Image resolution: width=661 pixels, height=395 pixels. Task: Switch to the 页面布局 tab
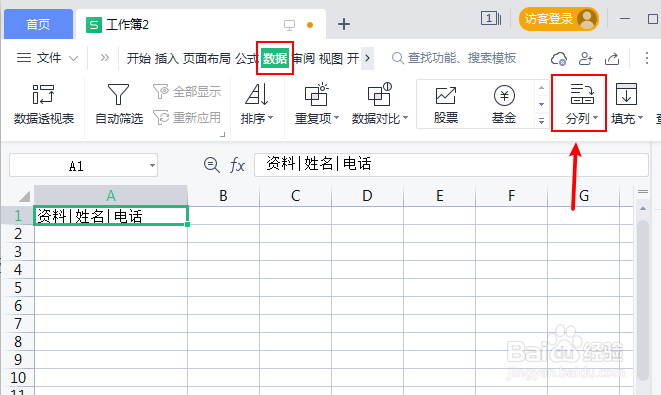(x=207, y=58)
